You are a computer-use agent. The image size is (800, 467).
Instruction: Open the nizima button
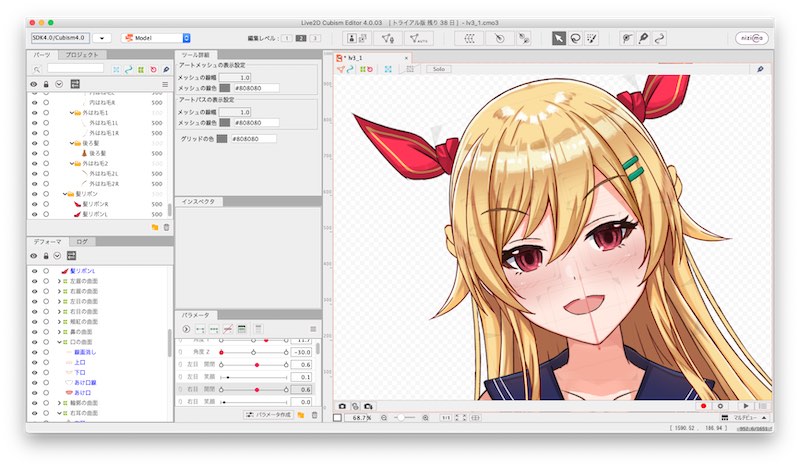pyautogui.click(x=752, y=38)
